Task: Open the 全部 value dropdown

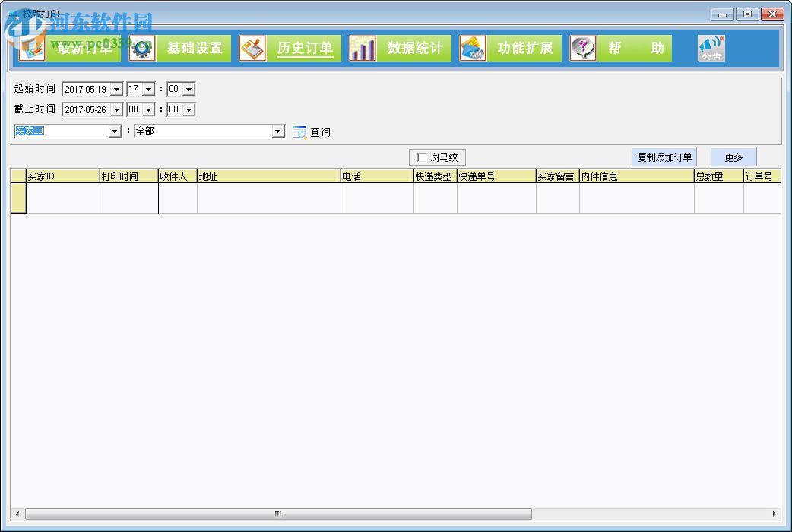Action: coord(277,131)
